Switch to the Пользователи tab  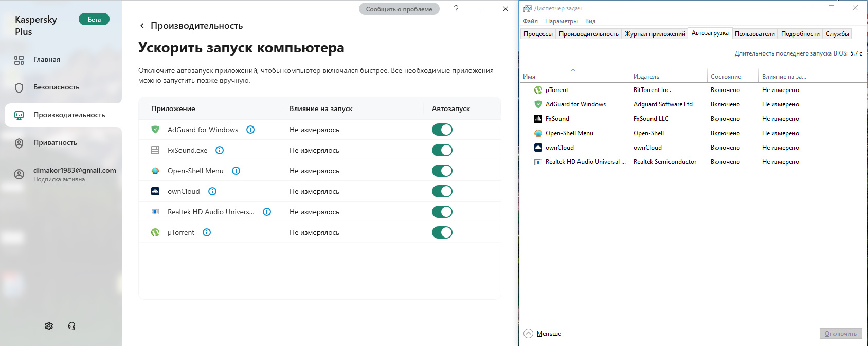[755, 34]
